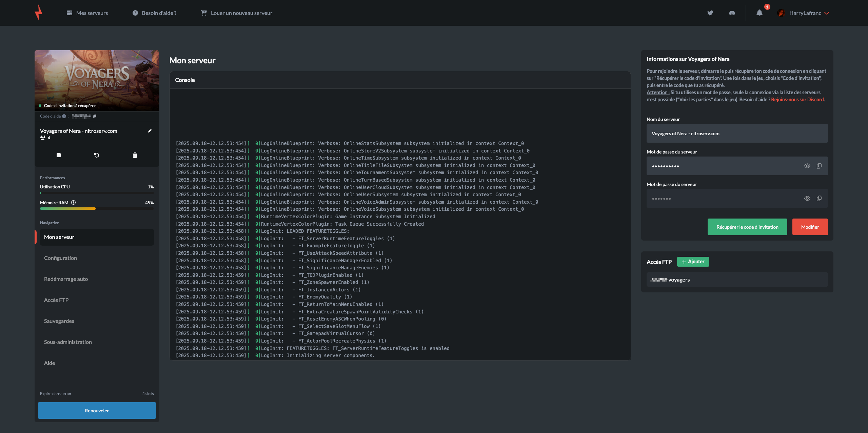Go to Sauvegardes in navigation
868x433 pixels.
59,321
